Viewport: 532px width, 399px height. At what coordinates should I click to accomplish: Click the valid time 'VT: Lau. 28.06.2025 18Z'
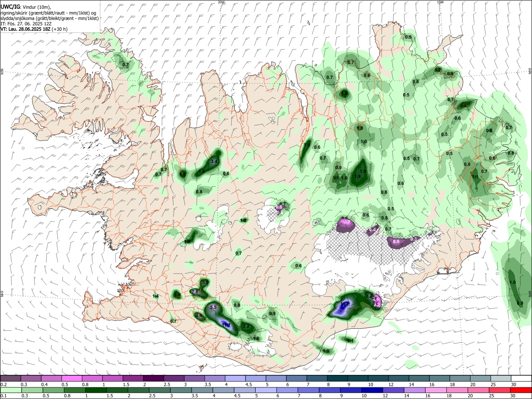click(x=25, y=30)
